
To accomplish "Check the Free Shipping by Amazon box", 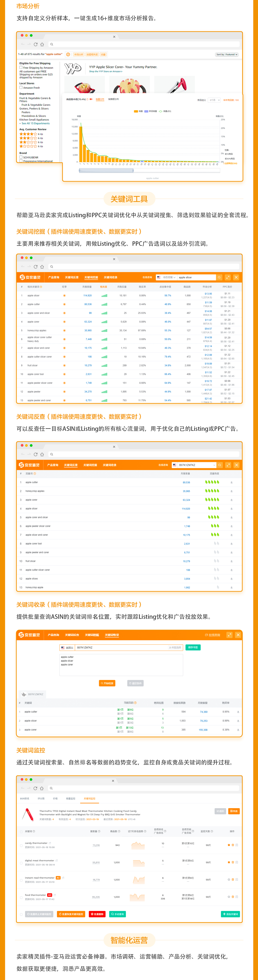I will point(21,67).
